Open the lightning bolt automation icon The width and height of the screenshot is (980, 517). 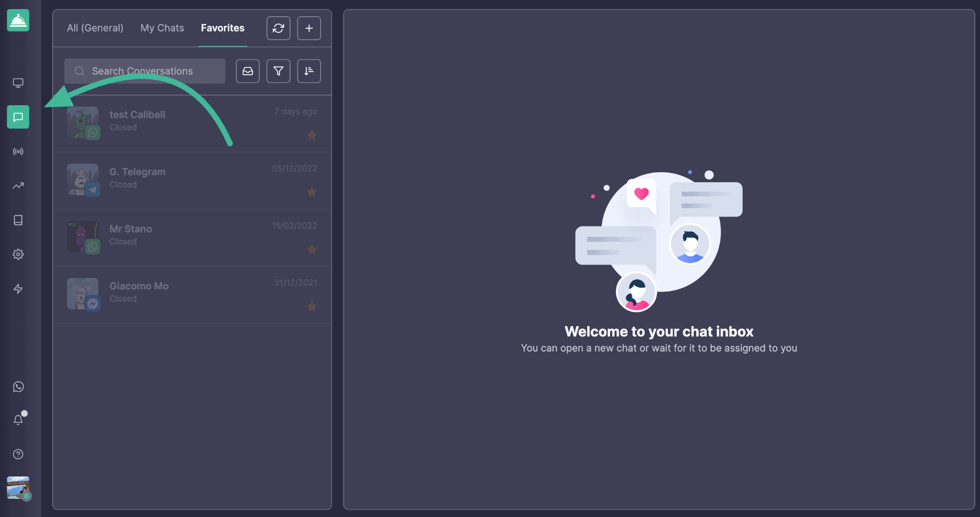pyautogui.click(x=18, y=289)
